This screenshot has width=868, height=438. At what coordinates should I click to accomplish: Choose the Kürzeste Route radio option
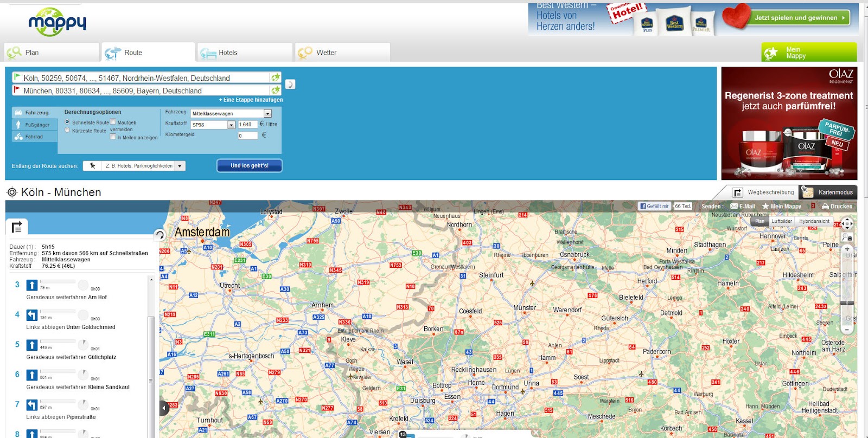(x=67, y=130)
